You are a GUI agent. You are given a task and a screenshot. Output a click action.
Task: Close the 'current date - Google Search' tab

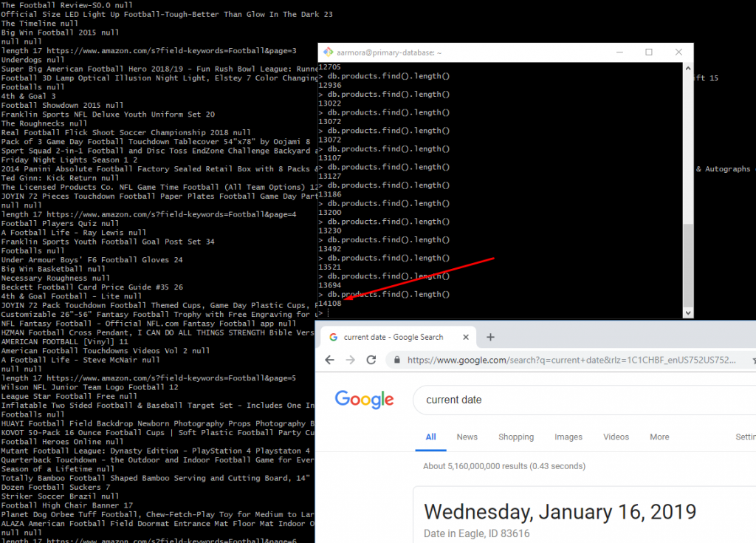[466, 337]
